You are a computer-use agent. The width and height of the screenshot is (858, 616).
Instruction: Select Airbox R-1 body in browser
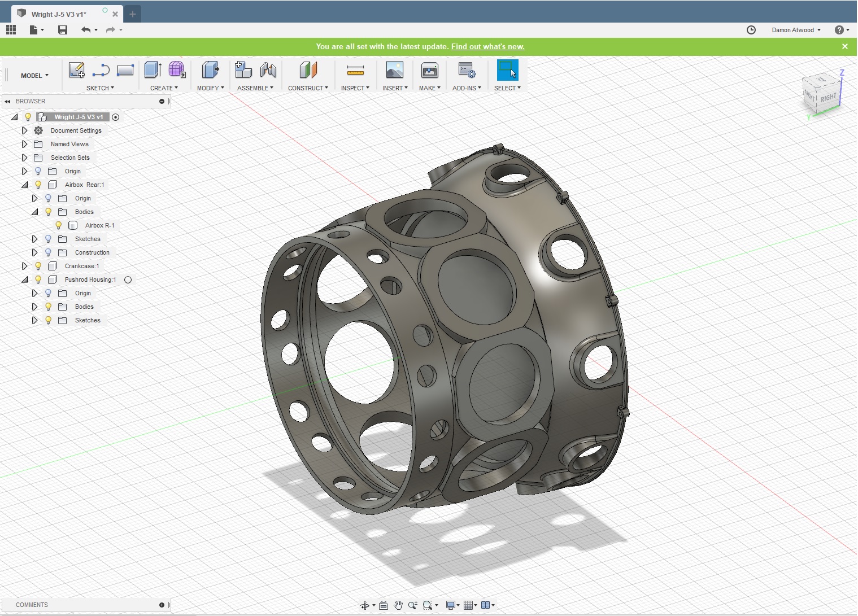point(99,225)
